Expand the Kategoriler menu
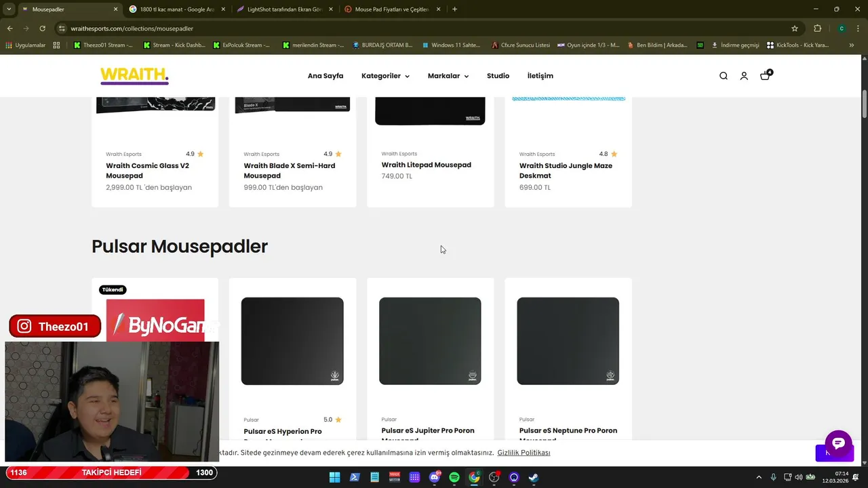868x488 pixels. pyautogui.click(x=385, y=76)
